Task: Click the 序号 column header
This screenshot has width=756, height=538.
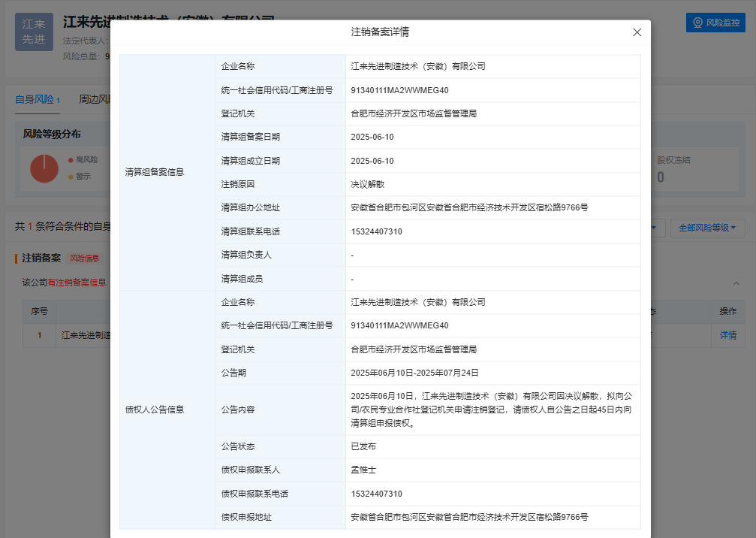Action: (x=39, y=312)
